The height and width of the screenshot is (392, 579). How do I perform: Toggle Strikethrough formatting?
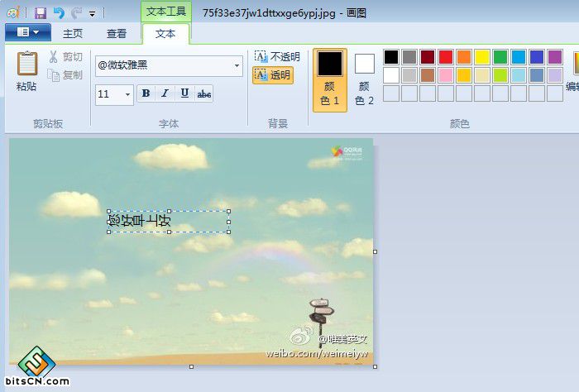click(203, 93)
